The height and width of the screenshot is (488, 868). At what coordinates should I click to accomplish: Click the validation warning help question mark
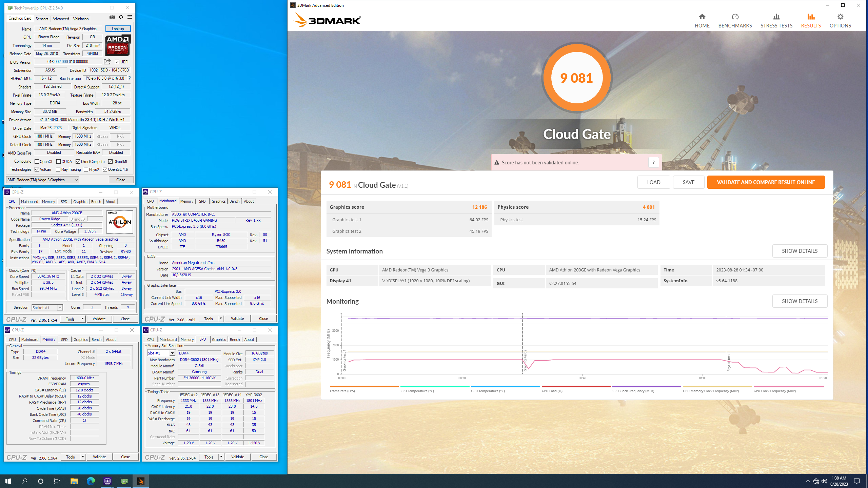(x=653, y=162)
